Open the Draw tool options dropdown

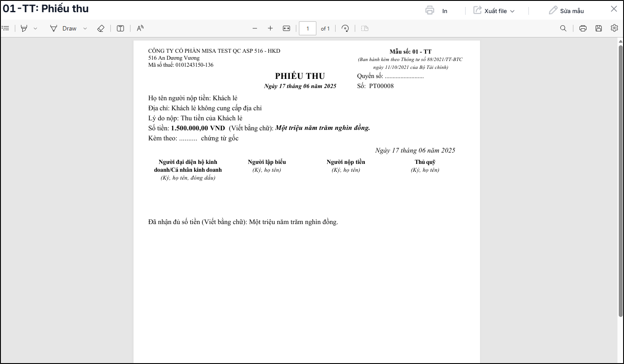click(85, 28)
